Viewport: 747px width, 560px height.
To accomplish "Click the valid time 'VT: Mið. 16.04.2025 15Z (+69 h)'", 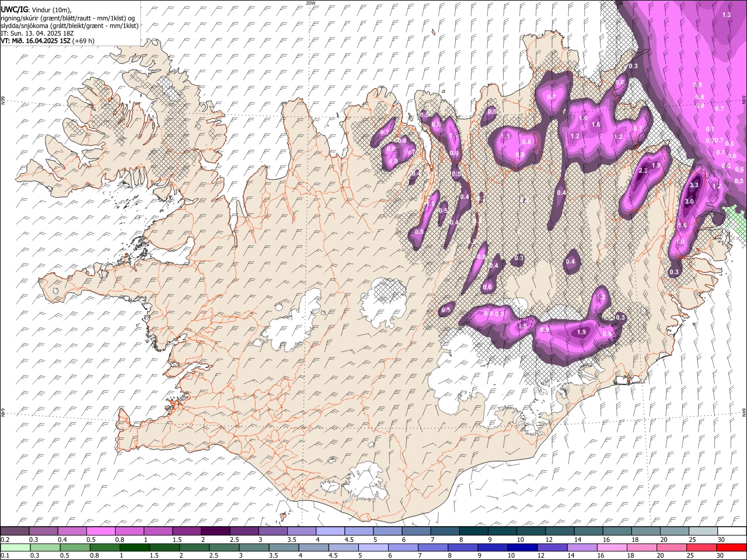I will point(47,41).
